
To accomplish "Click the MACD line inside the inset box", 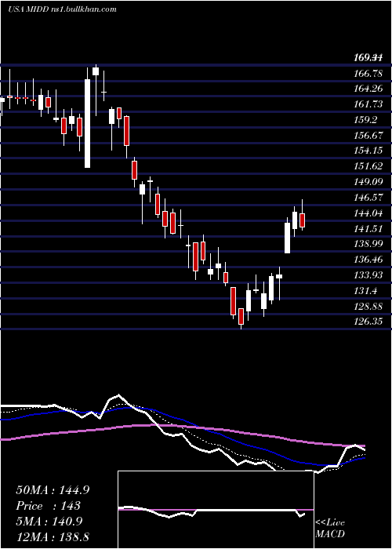I will pos(212,511).
